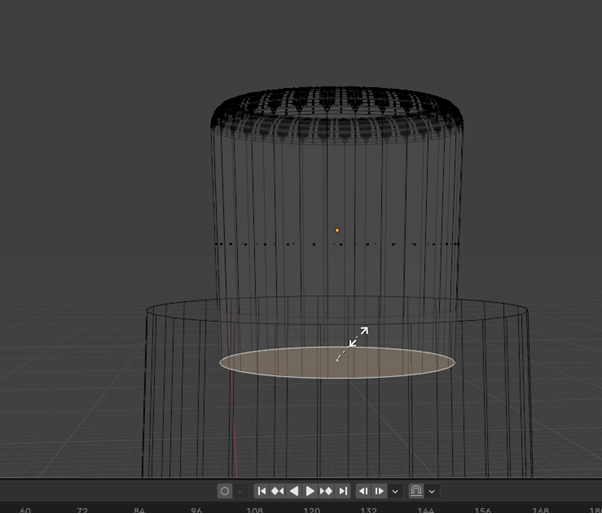Jump to the previous keyframe

tap(277, 491)
